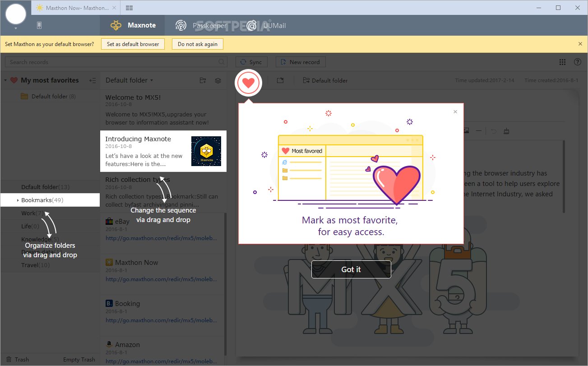Image resolution: width=588 pixels, height=366 pixels.
Task: Open the Rich collection types record
Action: click(x=163, y=192)
